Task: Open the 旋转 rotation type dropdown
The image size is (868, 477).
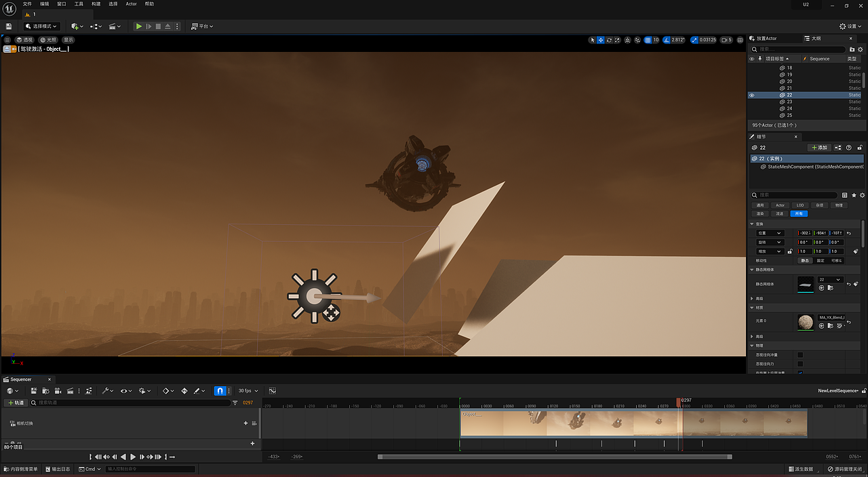Action: coord(769,242)
